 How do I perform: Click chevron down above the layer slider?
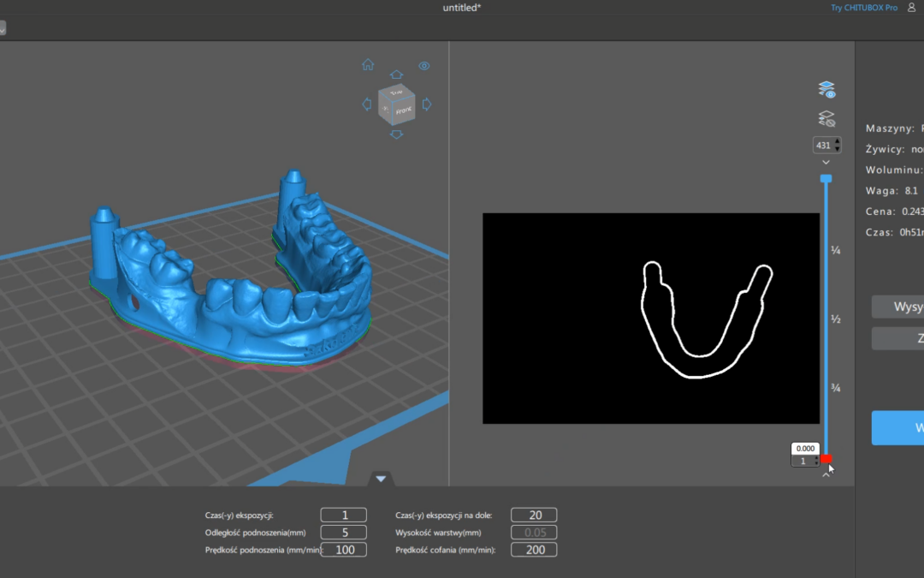[x=826, y=162]
